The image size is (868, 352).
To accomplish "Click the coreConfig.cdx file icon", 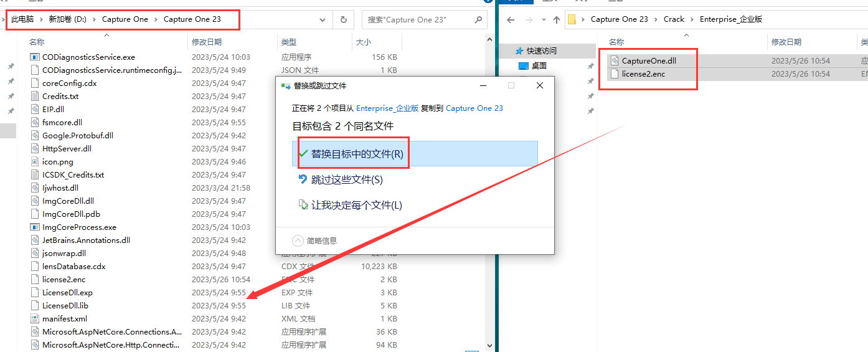I will pos(35,83).
